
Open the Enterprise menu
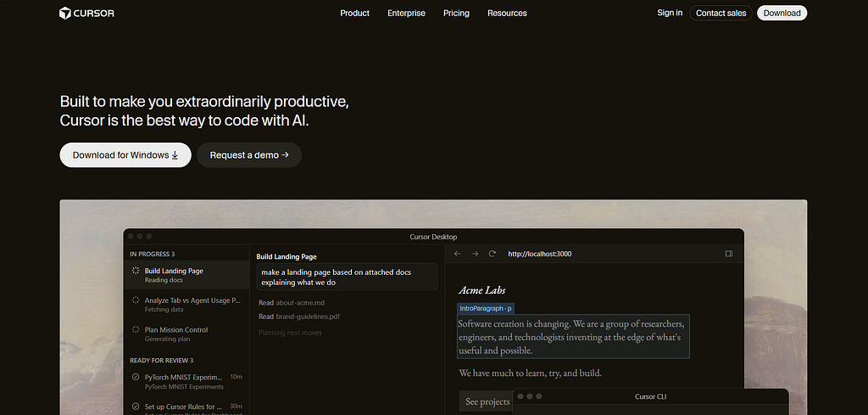click(x=406, y=13)
